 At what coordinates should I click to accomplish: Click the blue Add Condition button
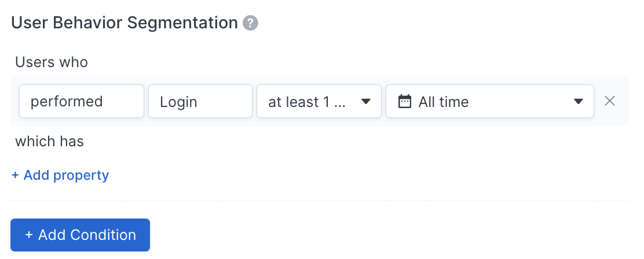tap(80, 235)
